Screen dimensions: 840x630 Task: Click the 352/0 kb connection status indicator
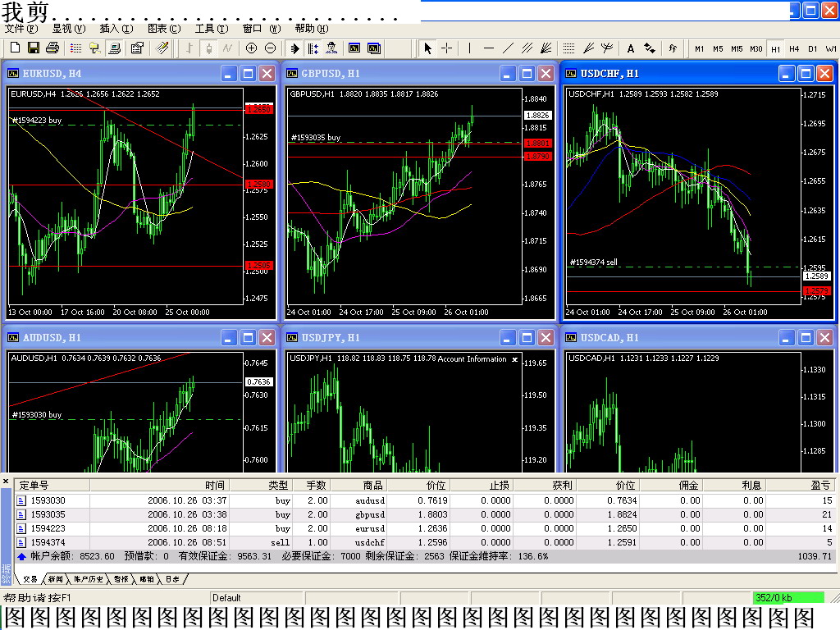[788, 598]
